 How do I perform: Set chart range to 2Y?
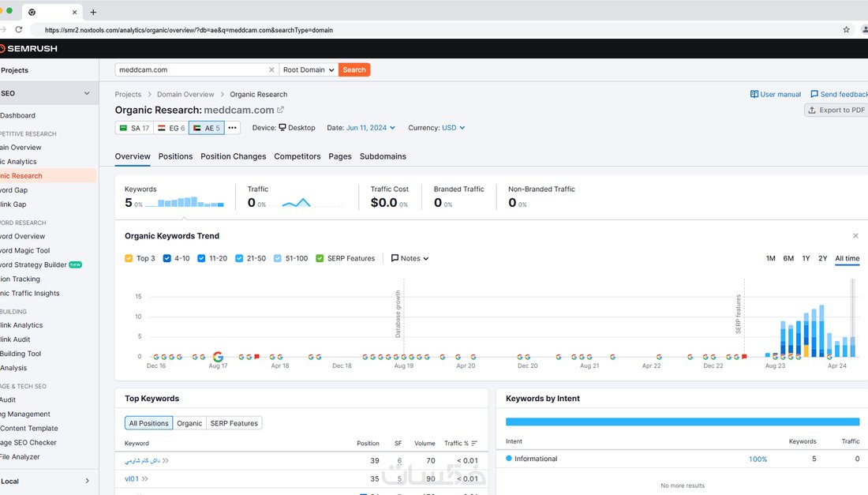pos(822,259)
